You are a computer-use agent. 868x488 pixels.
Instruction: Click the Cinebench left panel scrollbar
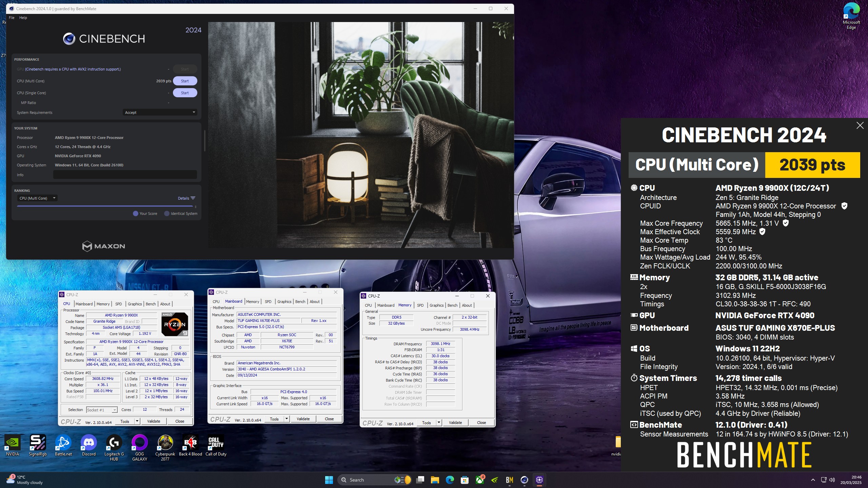(204, 141)
